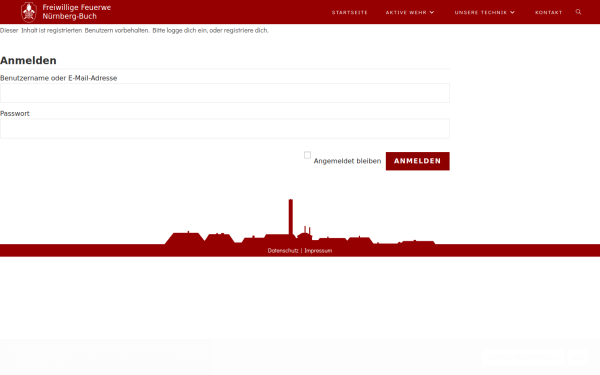Expand the Aktive Wehr dropdown chevron

click(432, 12)
